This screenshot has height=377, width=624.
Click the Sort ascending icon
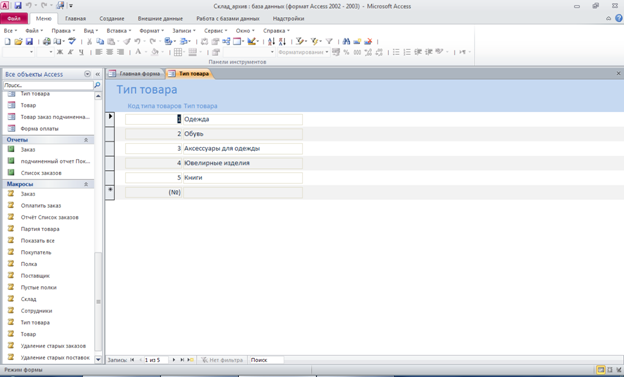click(x=271, y=41)
